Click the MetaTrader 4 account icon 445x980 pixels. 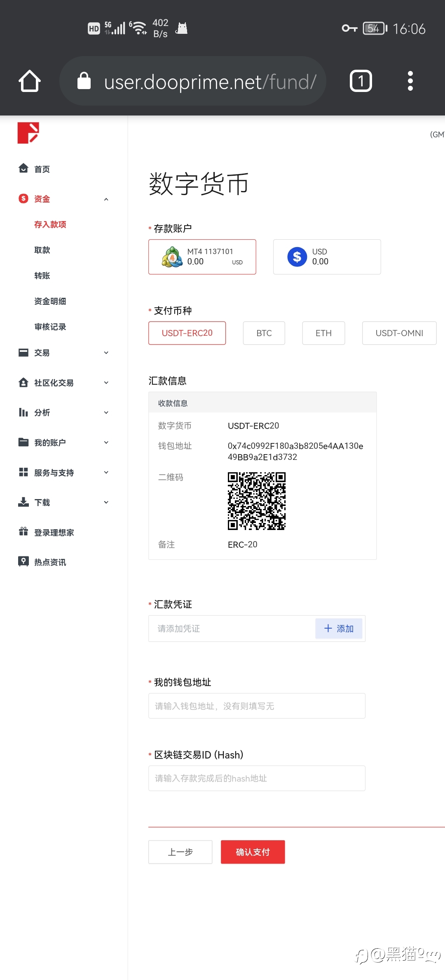(x=172, y=257)
